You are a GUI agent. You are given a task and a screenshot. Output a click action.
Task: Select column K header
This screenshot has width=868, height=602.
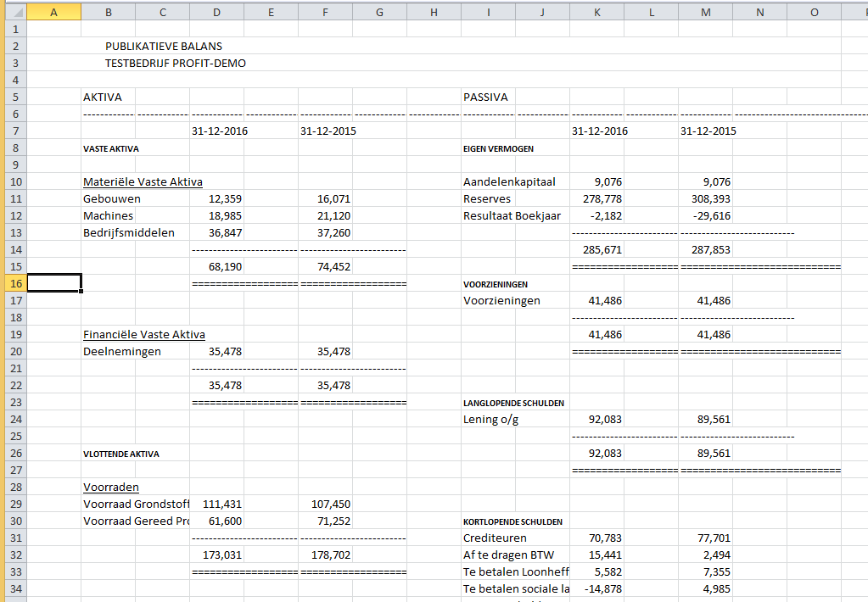[x=596, y=12]
